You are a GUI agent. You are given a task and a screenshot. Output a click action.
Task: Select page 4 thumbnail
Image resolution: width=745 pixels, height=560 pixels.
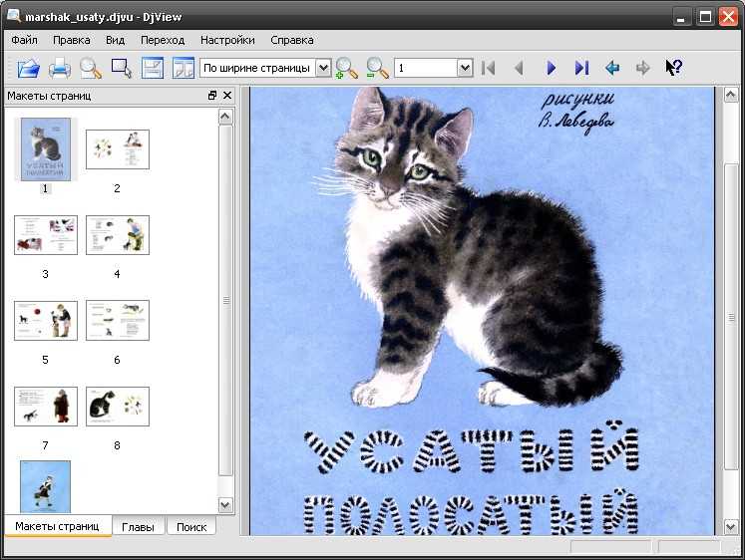tap(118, 235)
